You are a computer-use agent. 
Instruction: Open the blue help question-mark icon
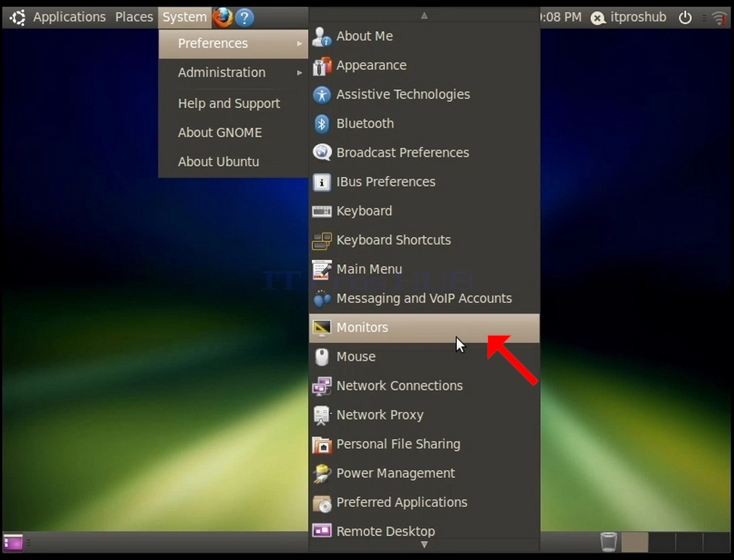pyautogui.click(x=244, y=18)
